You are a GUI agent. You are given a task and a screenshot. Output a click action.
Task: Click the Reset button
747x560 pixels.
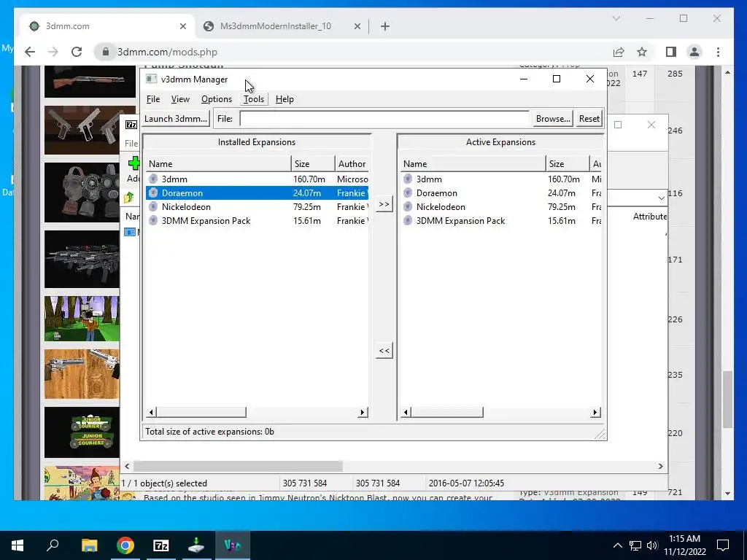[x=589, y=119]
